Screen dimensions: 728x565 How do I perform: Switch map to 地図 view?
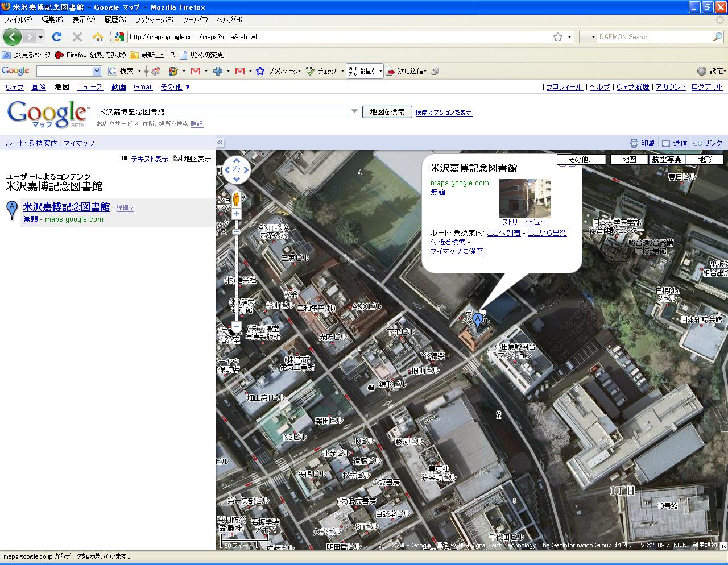630,160
